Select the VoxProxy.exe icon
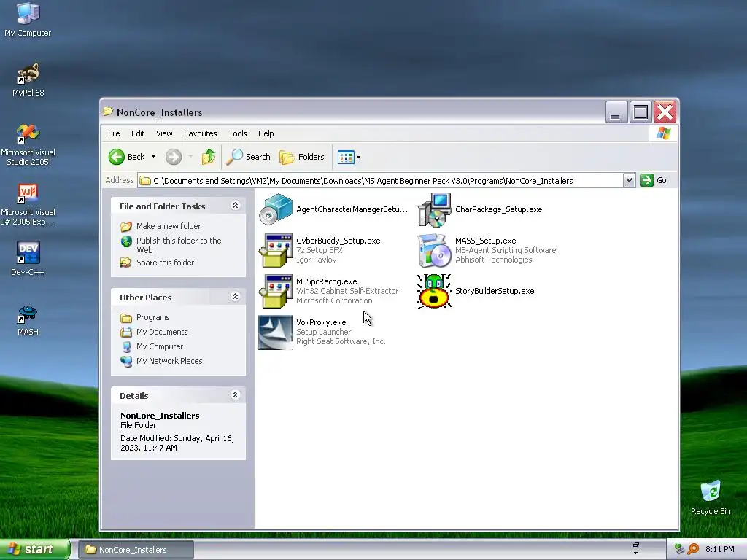 [x=276, y=332]
